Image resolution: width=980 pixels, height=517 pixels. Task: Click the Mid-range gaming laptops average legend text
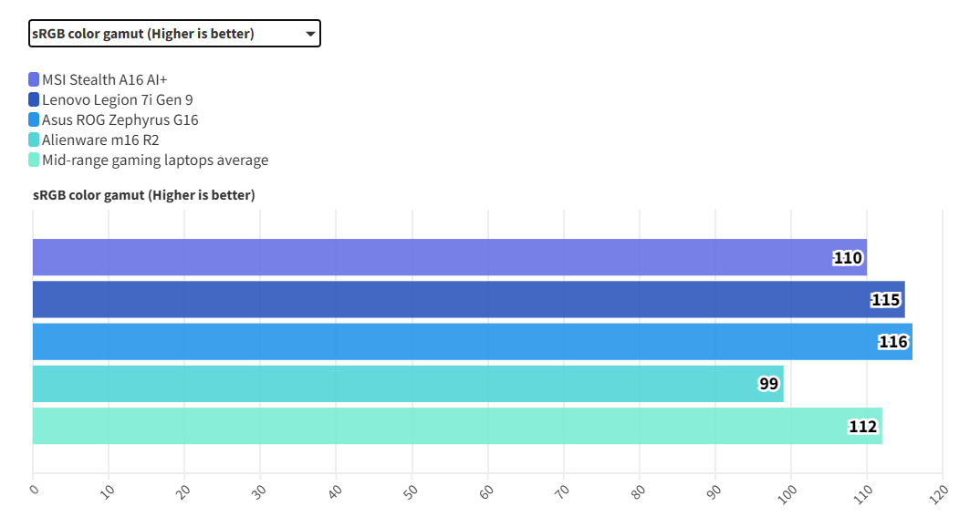point(155,160)
